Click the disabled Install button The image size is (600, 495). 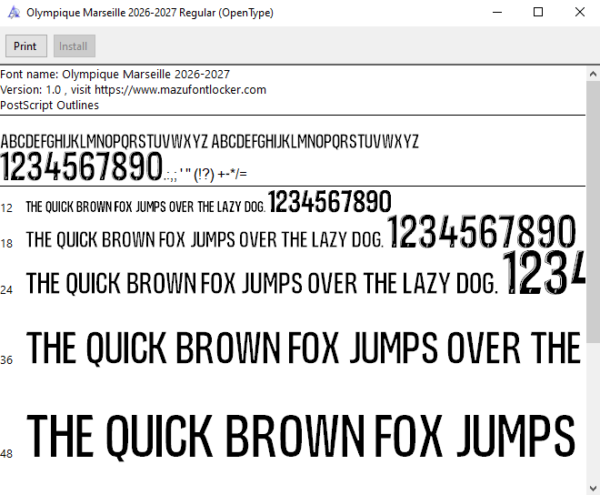[74, 46]
